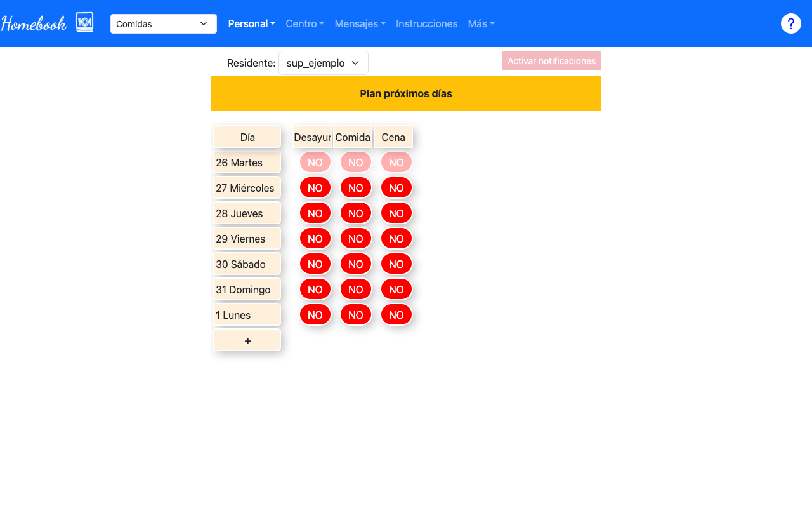The height and width of the screenshot is (508, 812).
Task: Open the help question mark icon
Action: click(x=790, y=23)
